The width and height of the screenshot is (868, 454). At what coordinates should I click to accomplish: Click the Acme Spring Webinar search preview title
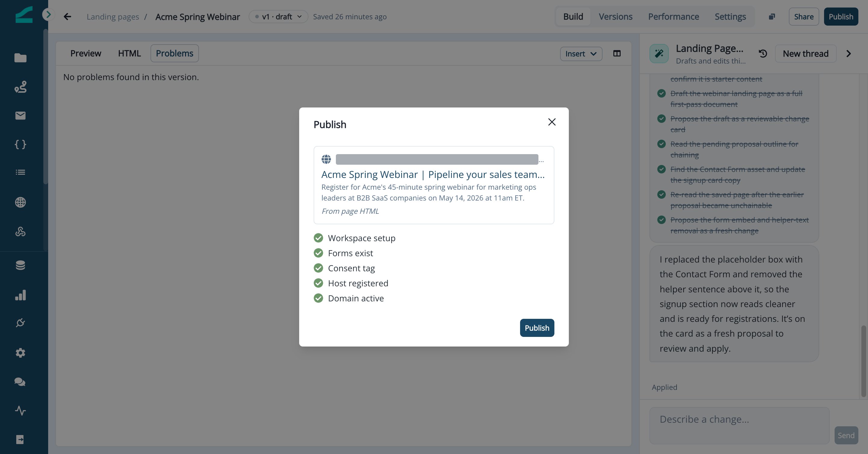tap(433, 174)
